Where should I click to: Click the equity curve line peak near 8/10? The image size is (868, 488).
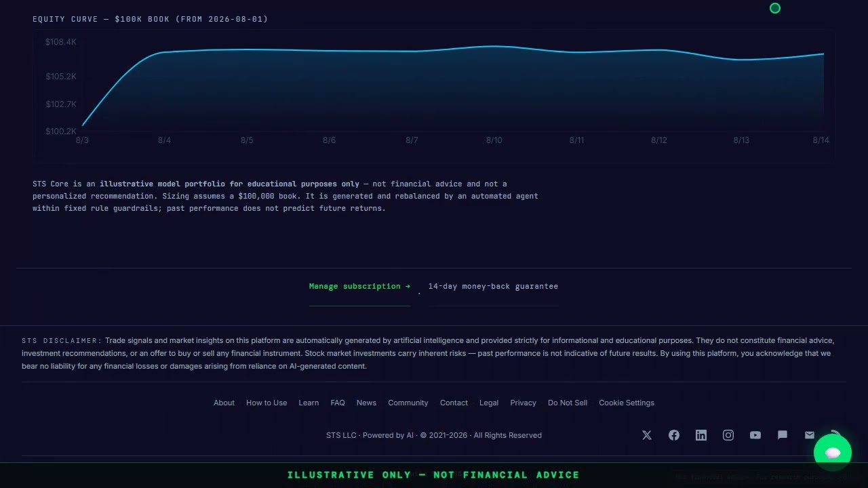coord(494,46)
